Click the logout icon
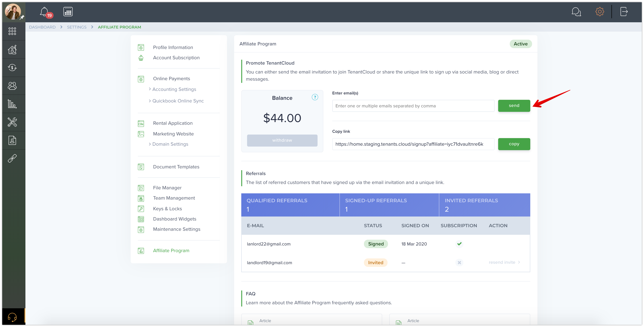 [624, 12]
